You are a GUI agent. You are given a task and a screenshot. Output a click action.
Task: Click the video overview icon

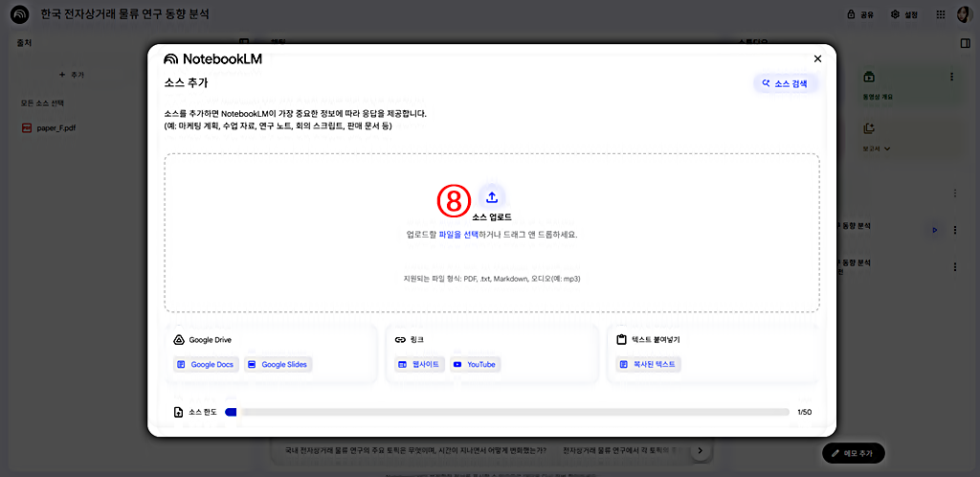869,77
